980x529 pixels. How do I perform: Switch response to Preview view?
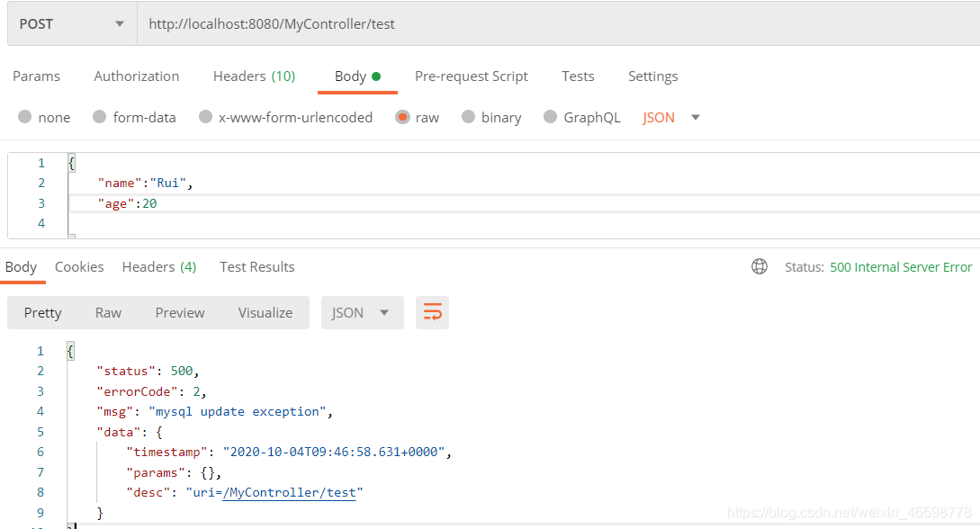point(180,312)
